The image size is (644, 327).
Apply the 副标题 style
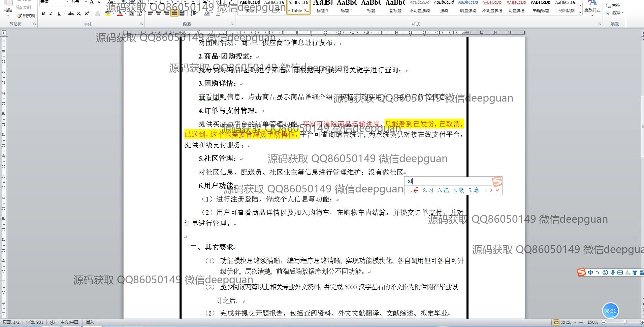pos(395,7)
